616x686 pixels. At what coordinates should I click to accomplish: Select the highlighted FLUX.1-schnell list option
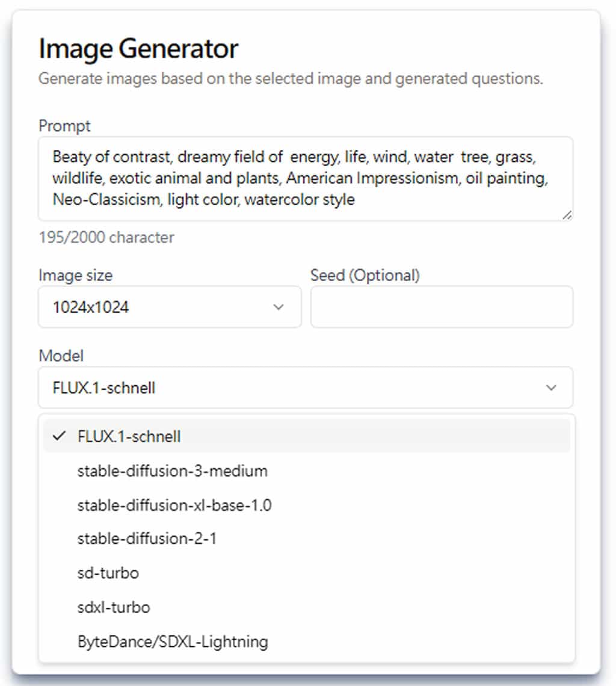306,436
